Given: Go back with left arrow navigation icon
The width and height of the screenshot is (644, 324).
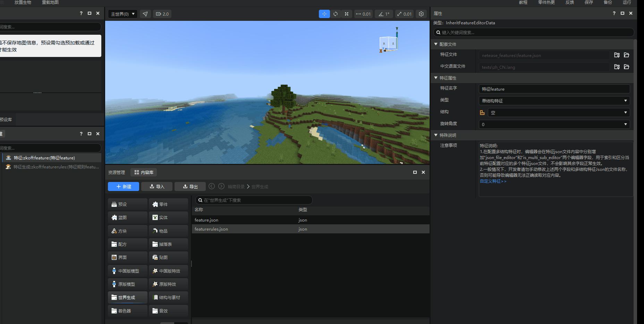Looking at the screenshot, I should pos(212,186).
